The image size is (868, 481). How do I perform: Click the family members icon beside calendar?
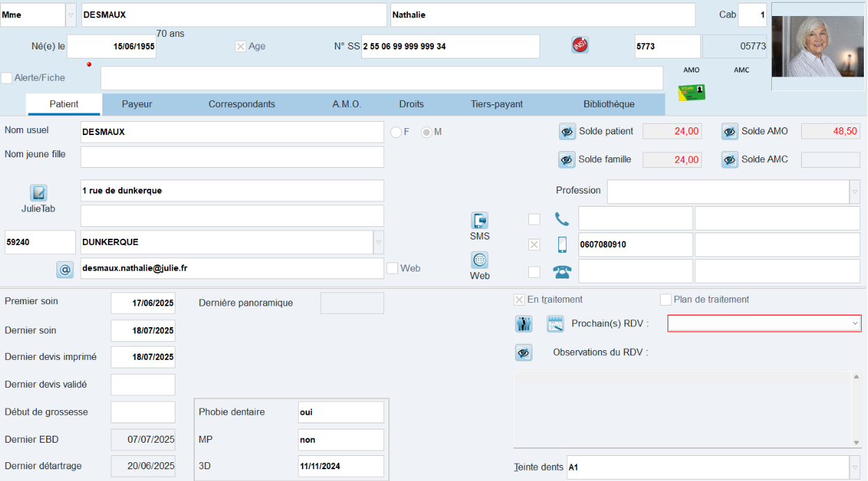523,324
